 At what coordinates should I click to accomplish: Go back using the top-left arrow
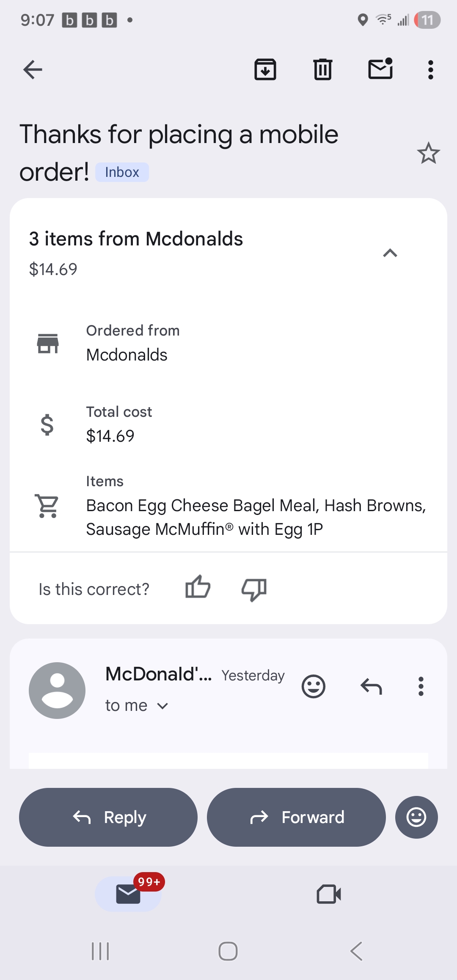pos(33,70)
